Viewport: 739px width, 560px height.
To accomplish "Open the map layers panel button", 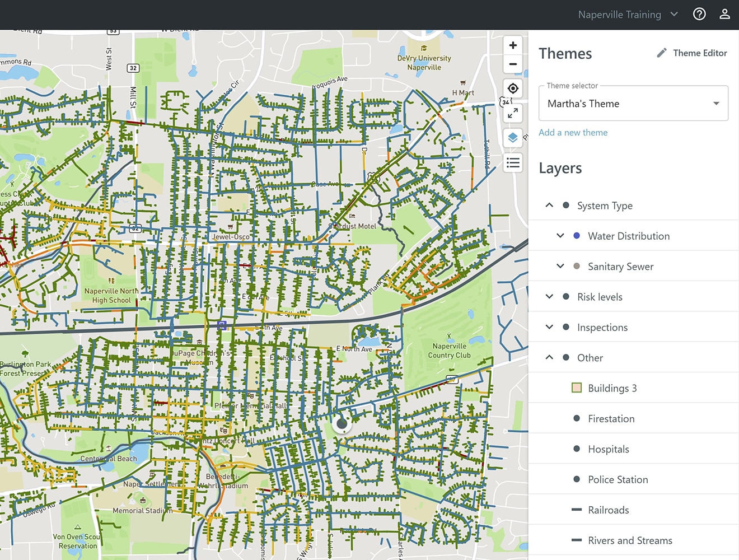I will tap(512, 138).
